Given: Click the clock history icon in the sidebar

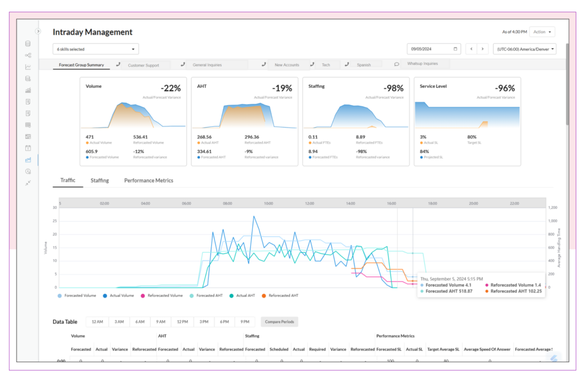Looking at the screenshot, I should (27, 171).
